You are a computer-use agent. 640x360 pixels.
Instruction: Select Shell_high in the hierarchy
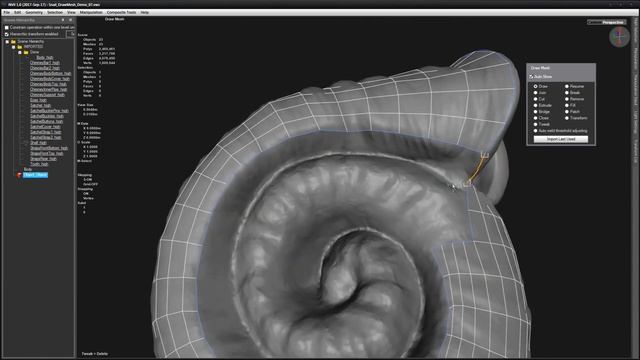(x=38, y=143)
